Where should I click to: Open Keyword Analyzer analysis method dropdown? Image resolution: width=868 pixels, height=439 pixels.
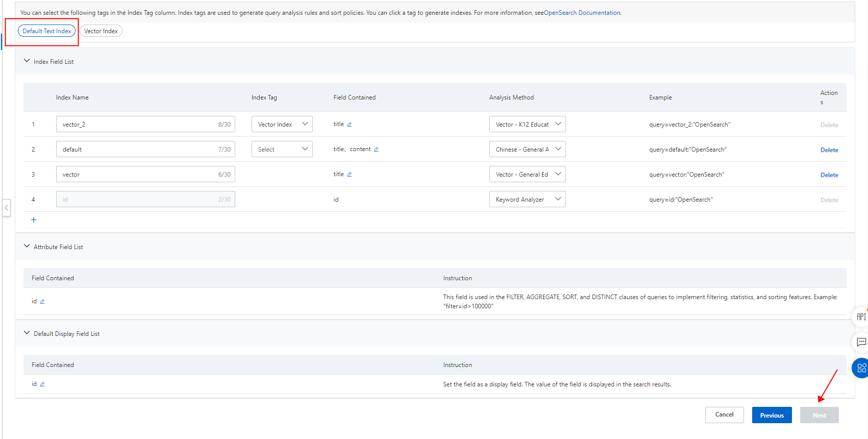pos(527,200)
